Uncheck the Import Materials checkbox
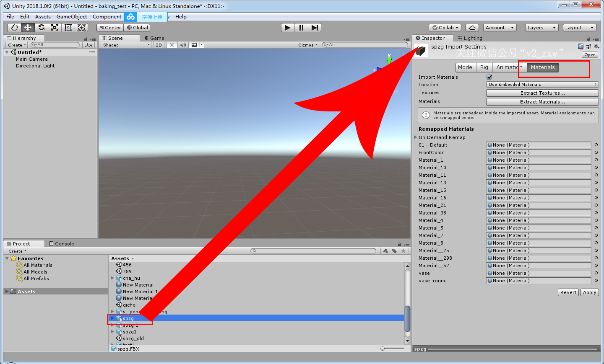This screenshot has height=364, width=604. [489, 77]
